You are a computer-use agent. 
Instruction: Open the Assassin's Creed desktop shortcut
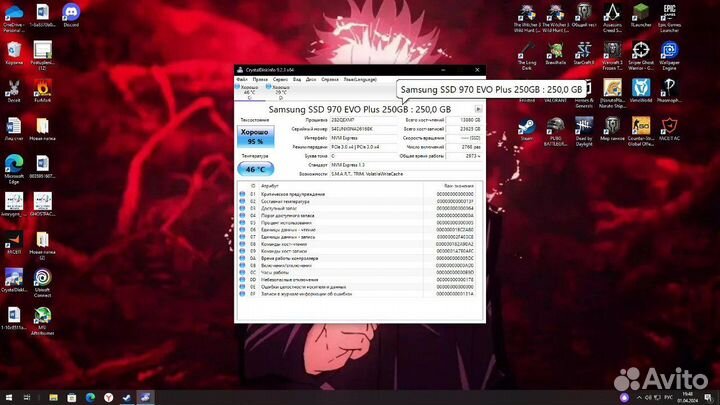(x=612, y=17)
